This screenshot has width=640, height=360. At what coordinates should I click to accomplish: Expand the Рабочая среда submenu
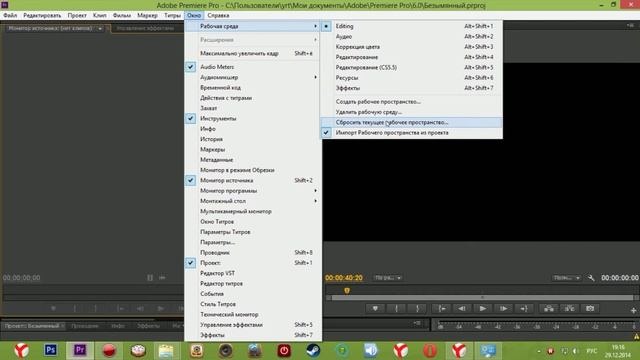pos(253,26)
